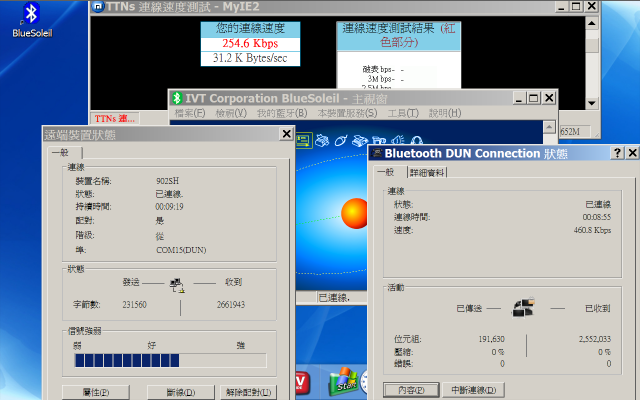Switch to the 詳細資料 tab in DUN status
The width and height of the screenshot is (640, 400).
click(x=427, y=173)
